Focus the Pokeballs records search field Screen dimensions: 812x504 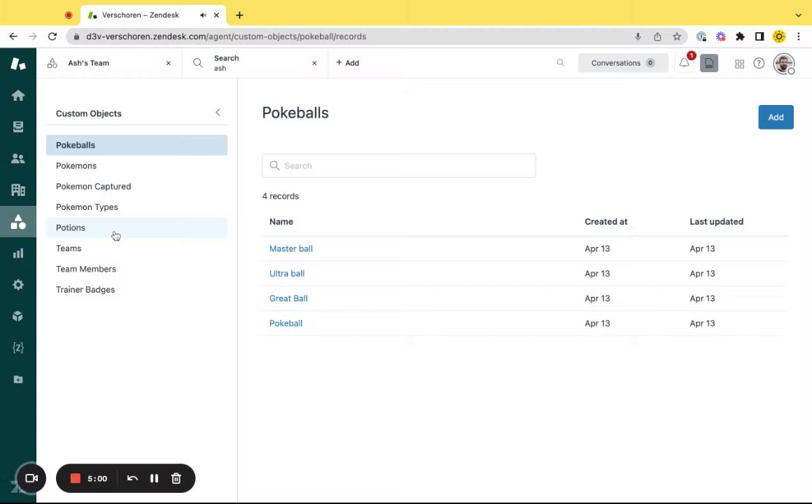[399, 166]
